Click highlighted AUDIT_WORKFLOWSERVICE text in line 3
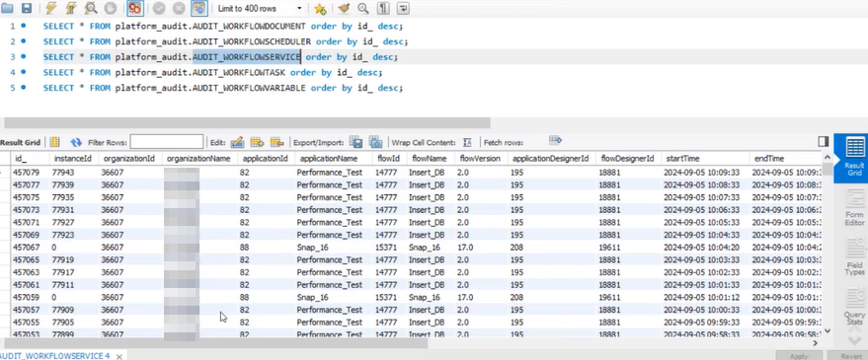Screen dimensions: 868x360 point(246,57)
